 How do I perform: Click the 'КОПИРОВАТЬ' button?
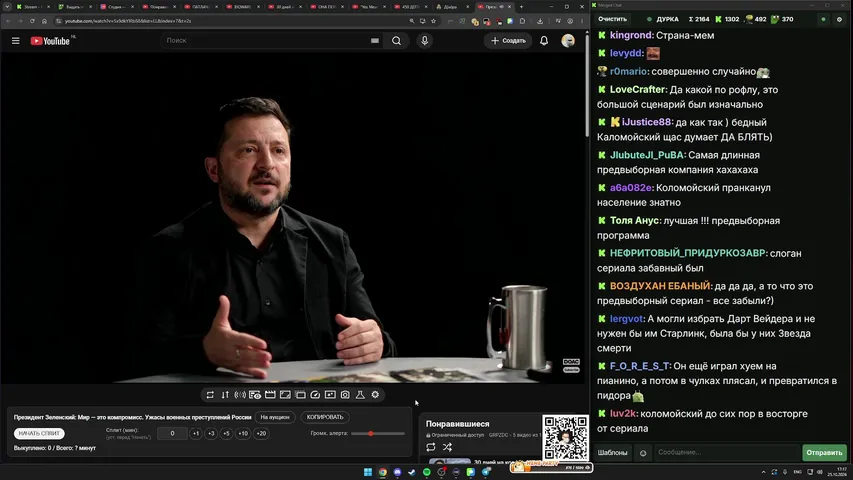click(x=325, y=417)
